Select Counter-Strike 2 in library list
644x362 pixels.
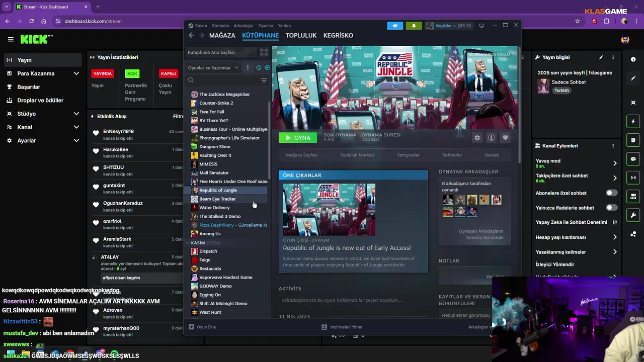click(x=216, y=103)
